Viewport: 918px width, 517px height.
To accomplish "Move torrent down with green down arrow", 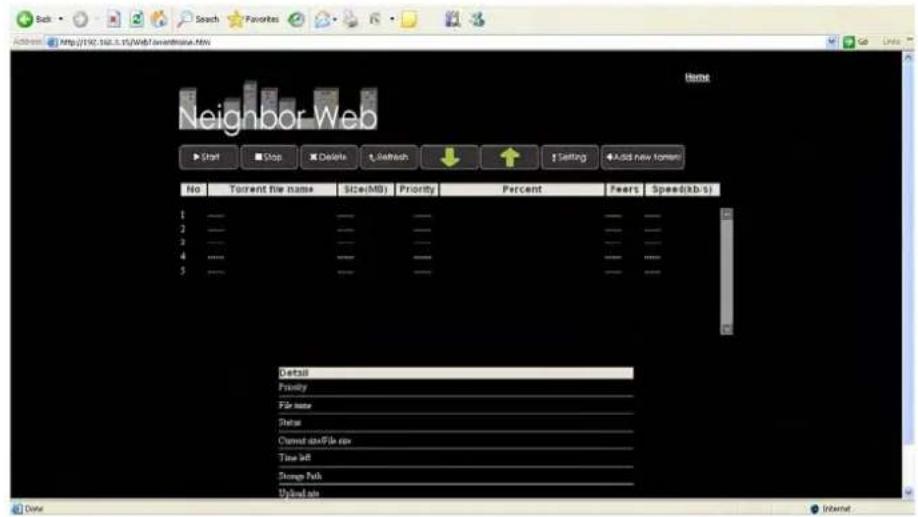I will (450, 157).
